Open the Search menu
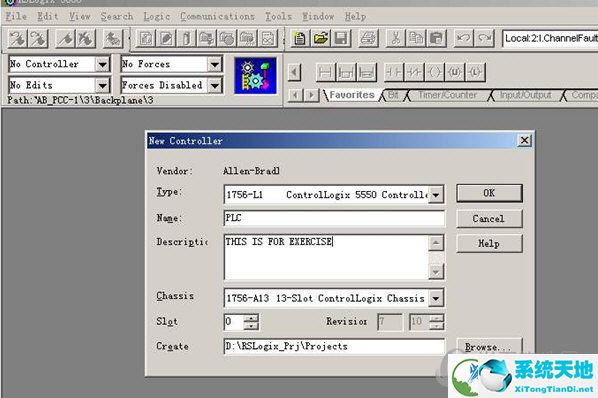The height and width of the screenshot is (398, 598). click(x=117, y=16)
